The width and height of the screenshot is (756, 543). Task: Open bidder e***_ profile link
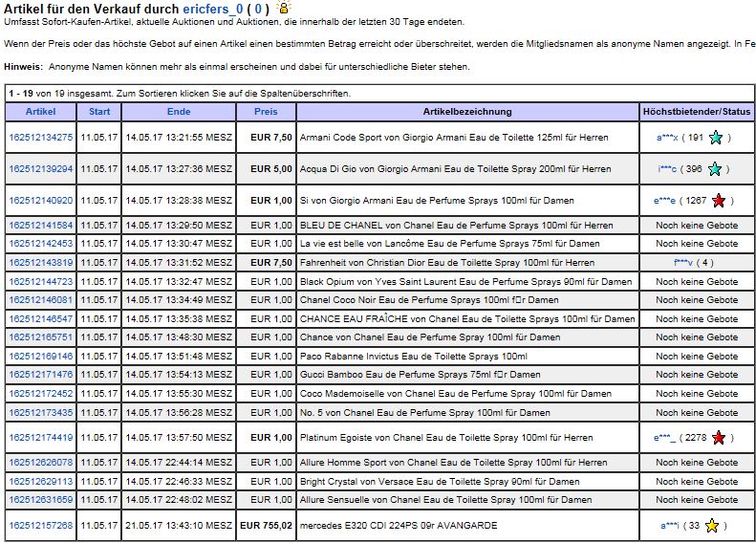[664, 438]
